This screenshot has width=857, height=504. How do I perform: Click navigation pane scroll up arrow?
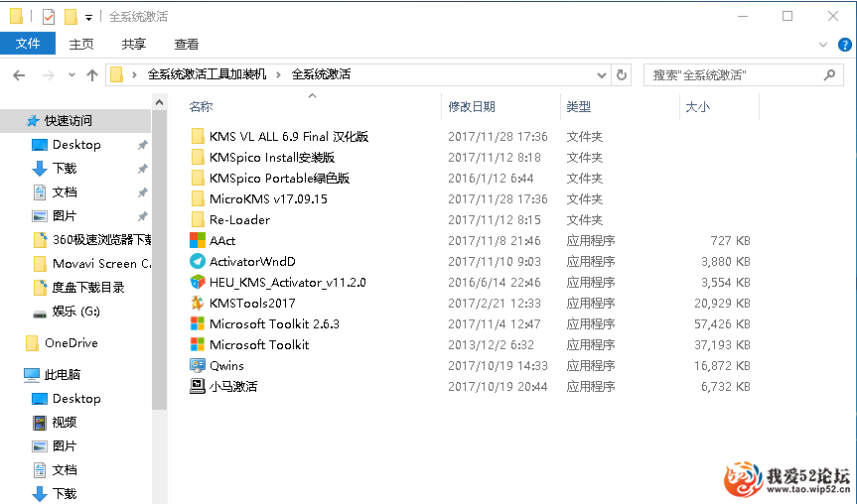159,102
